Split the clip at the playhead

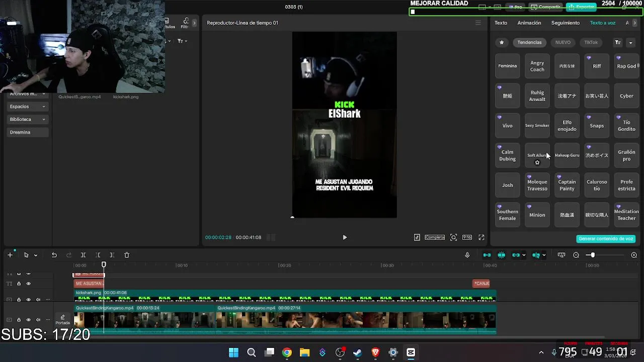84,255
